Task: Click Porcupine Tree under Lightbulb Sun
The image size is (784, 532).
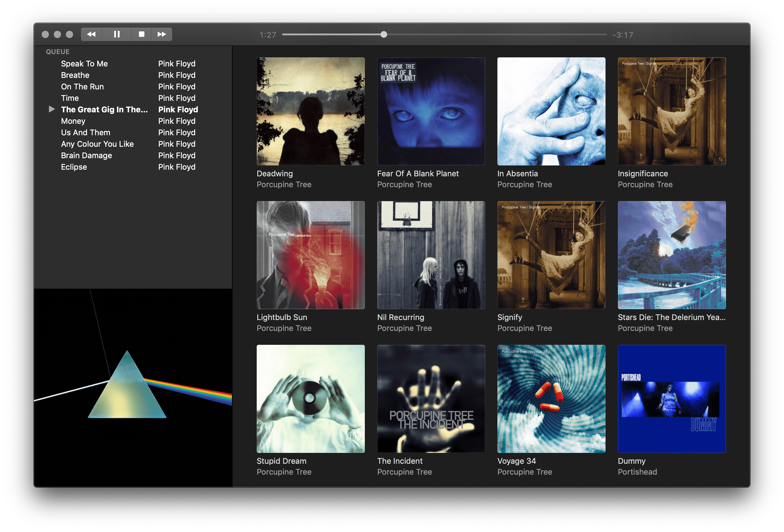Action: [284, 328]
